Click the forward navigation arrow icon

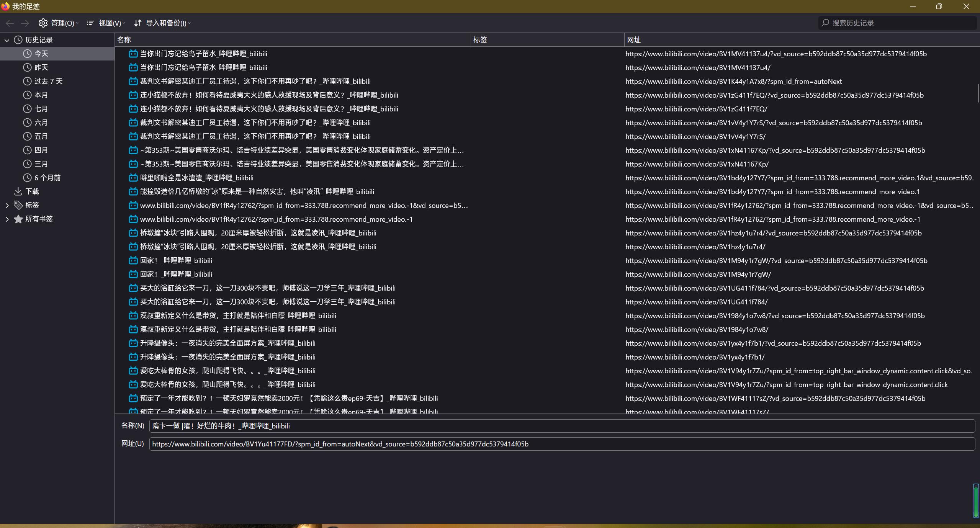[25, 23]
